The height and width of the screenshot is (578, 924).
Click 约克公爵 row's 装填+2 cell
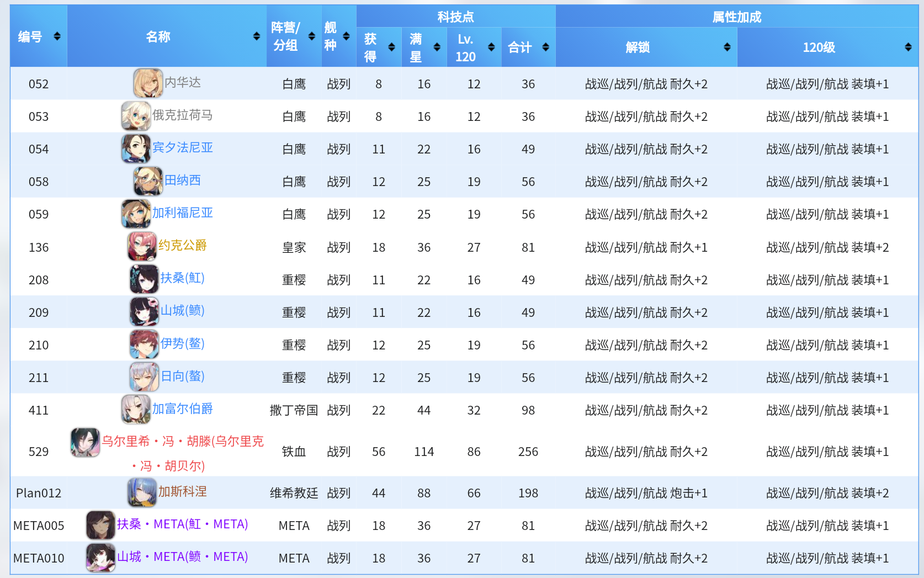[827, 247]
